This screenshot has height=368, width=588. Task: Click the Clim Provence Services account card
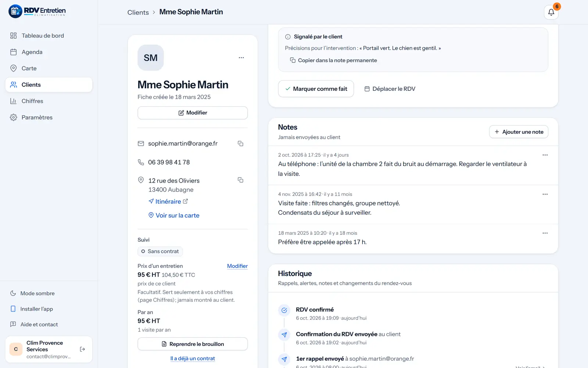click(49, 349)
